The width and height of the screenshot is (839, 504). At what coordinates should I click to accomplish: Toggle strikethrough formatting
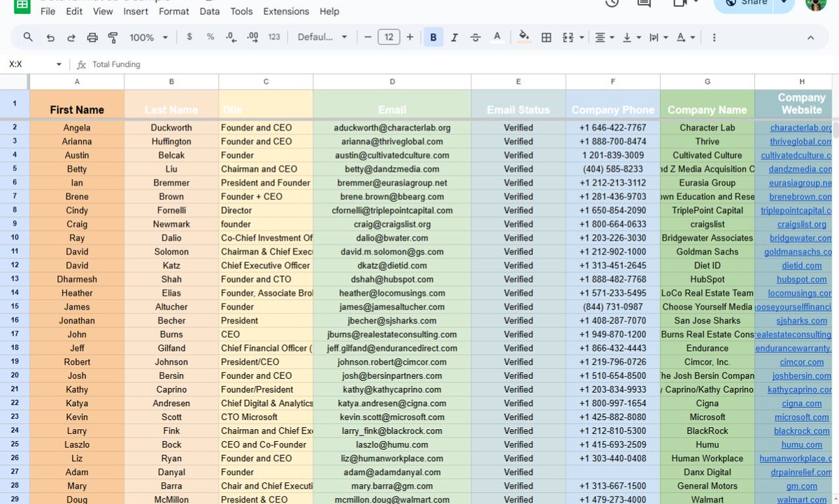point(475,37)
